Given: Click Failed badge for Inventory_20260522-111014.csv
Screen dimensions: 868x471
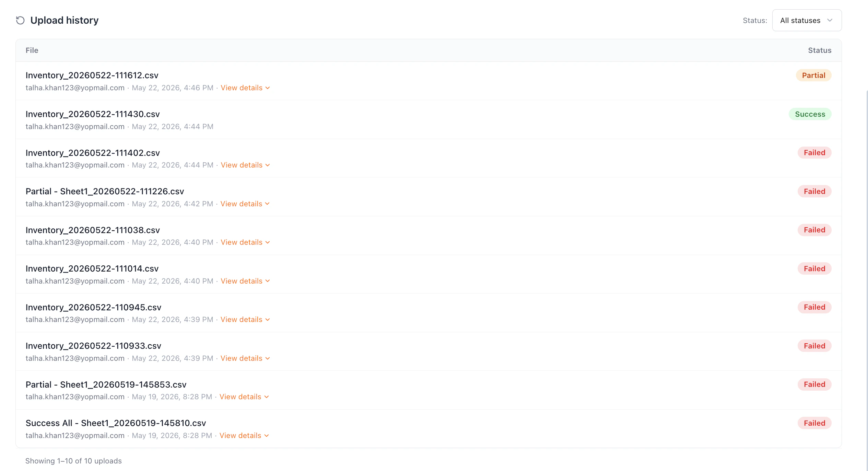Looking at the screenshot, I should 814,269.
